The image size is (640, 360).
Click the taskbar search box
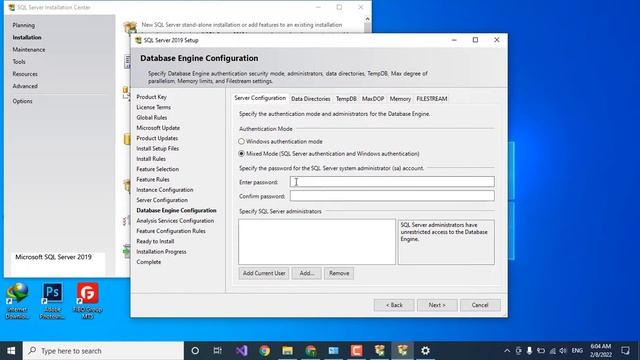(103, 351)
